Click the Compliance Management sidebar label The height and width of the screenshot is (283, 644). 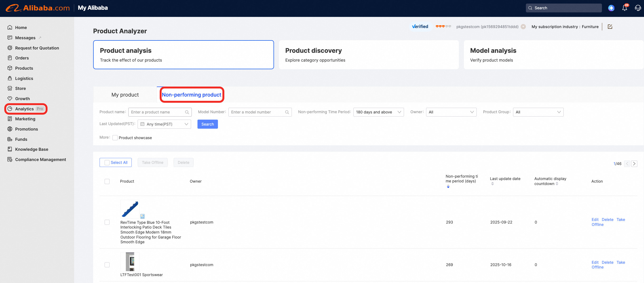[40, 159]
